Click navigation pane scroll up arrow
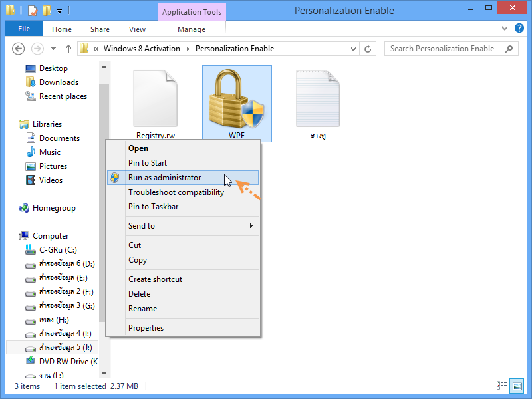Viewport: 532px width, 399px height. [104, 68]
